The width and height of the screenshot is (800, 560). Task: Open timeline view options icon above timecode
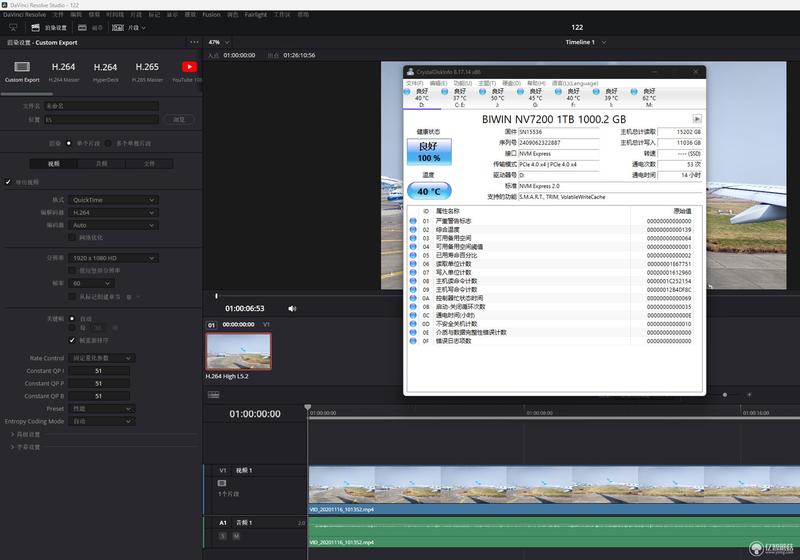pyautogui.click(x=213, y=395)
